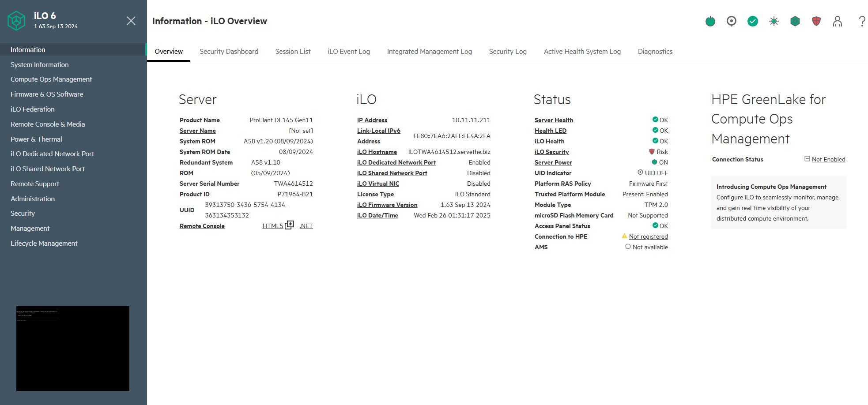The width and height of the screenshot is (868, 405).
Task: Switch to the Session List tab
Action: pos(293,52)
